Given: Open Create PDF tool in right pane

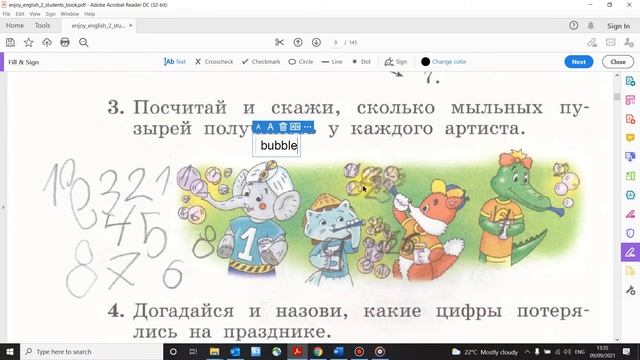Looking at the screenshot, I should pos(630,119).
